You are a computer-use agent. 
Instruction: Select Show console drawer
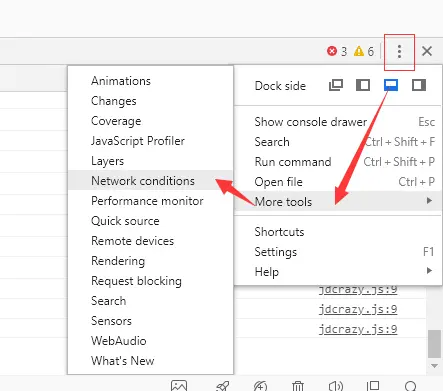tap(338, 122)
